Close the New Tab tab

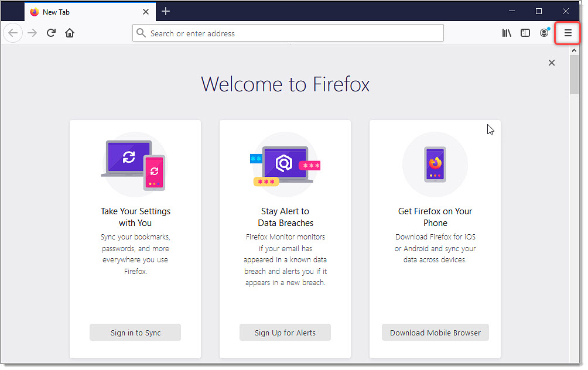[x=146, y=12]
